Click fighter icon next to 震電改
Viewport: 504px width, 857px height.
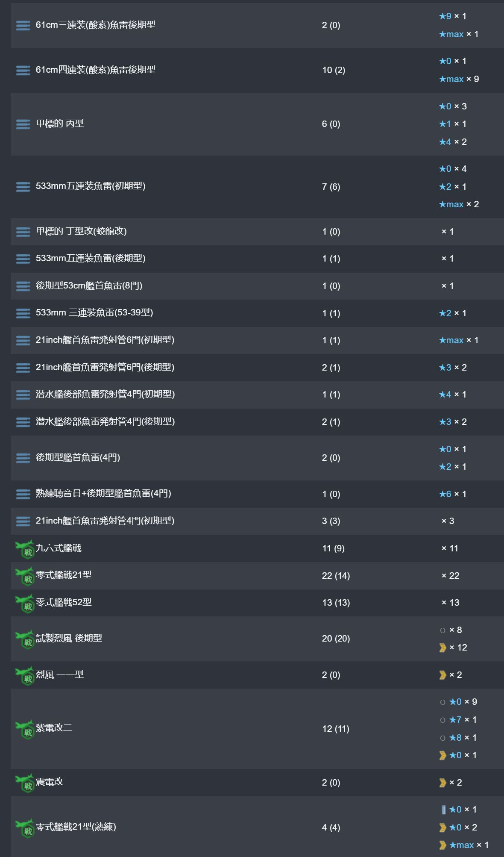click(x=25, y=783)
